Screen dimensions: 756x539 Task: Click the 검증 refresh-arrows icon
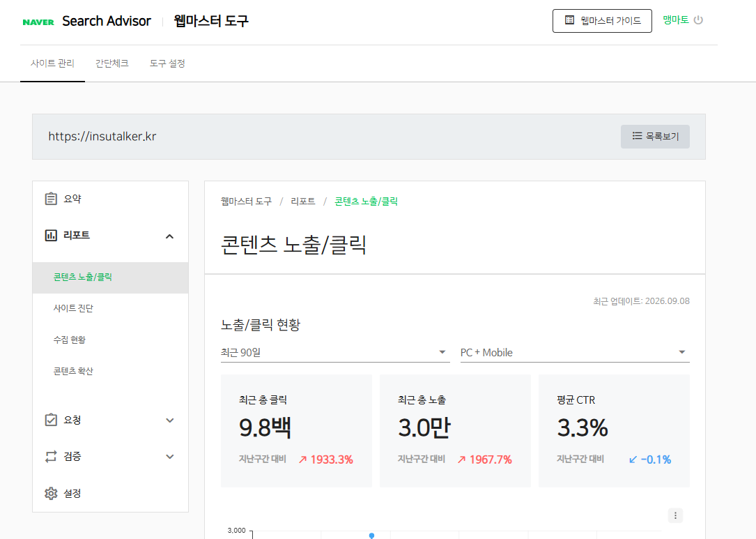coord(51,457)
